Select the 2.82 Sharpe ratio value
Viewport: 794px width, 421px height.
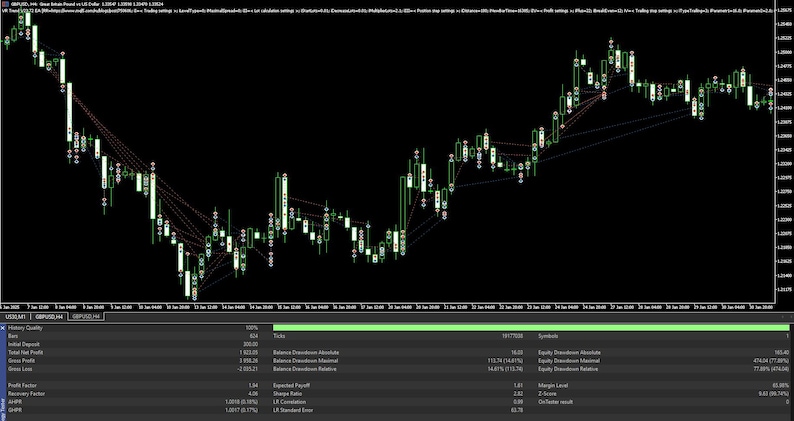[519, 394]
